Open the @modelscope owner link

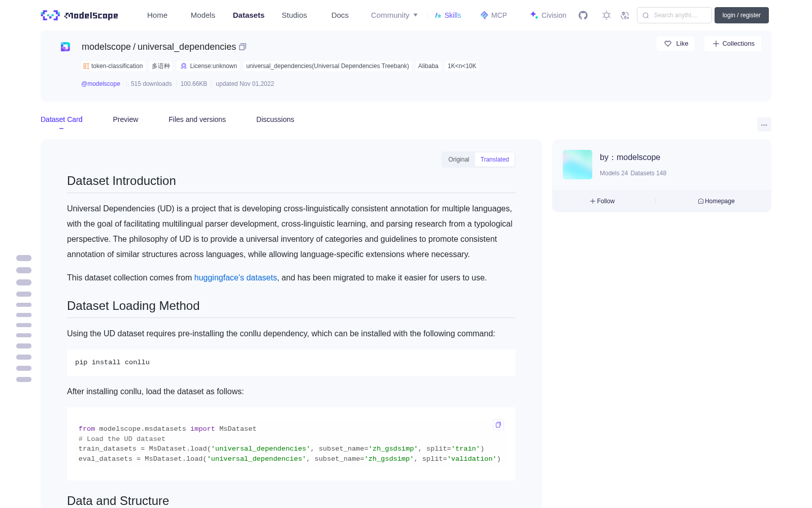[100, 84]
